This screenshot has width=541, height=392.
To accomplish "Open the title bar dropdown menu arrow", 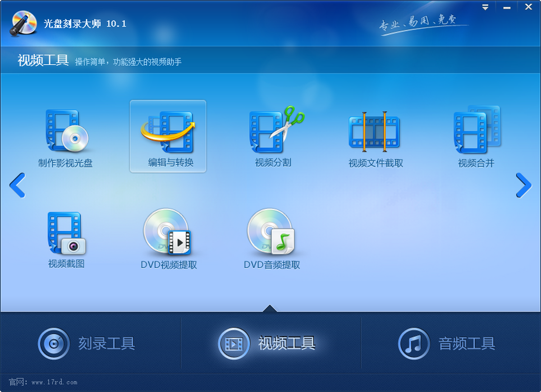I will pos(485,7).
